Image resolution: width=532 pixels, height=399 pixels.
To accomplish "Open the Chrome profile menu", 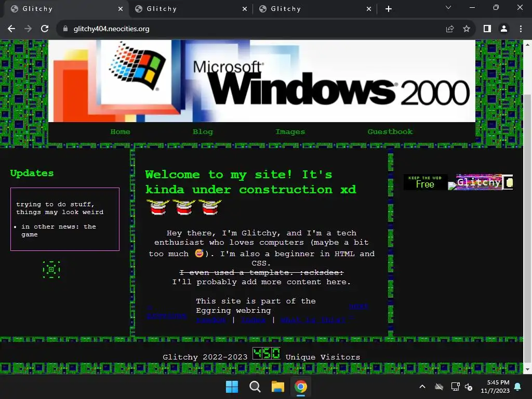I will [x=504, y=29].
